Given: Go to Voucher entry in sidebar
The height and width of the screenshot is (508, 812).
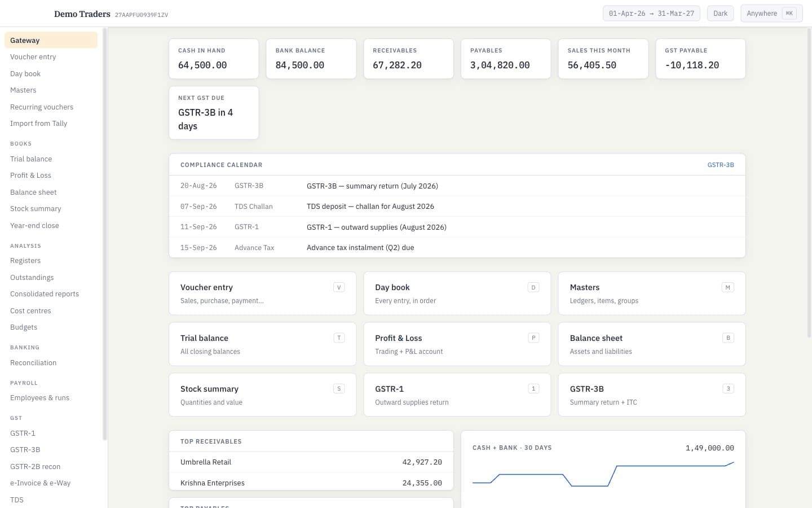Looking at the screenshot, I should pos(51,57).
